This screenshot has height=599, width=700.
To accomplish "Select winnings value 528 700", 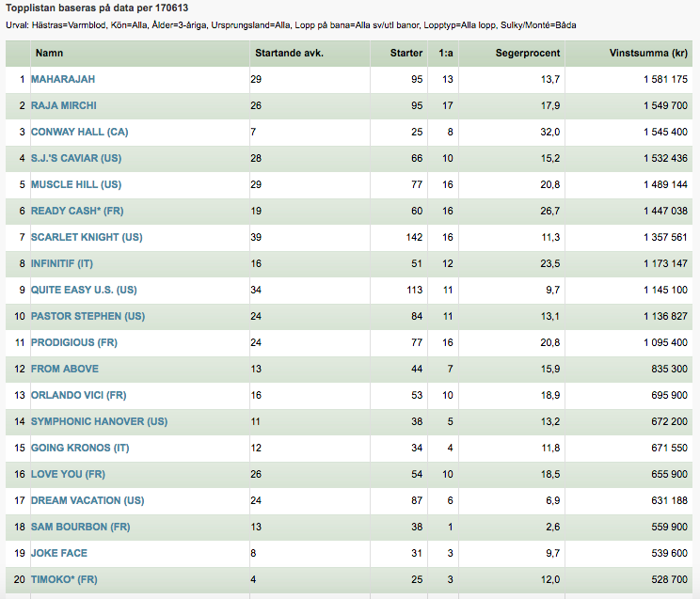I will point(669,580).
